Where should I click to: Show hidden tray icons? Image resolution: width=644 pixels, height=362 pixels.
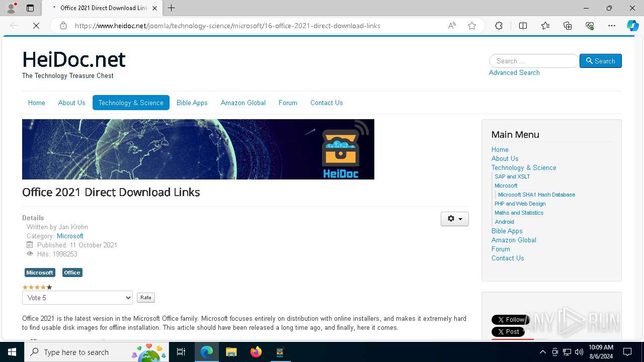pos(542,352)
